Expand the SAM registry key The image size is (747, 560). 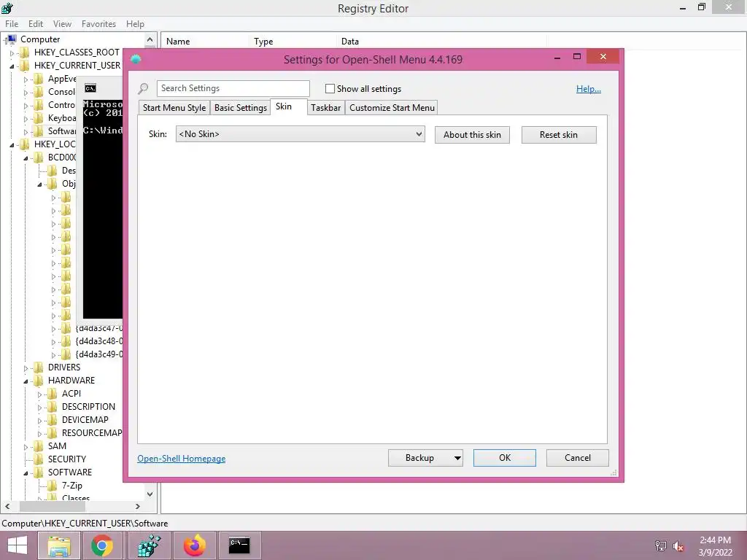[x=26, y=447]
